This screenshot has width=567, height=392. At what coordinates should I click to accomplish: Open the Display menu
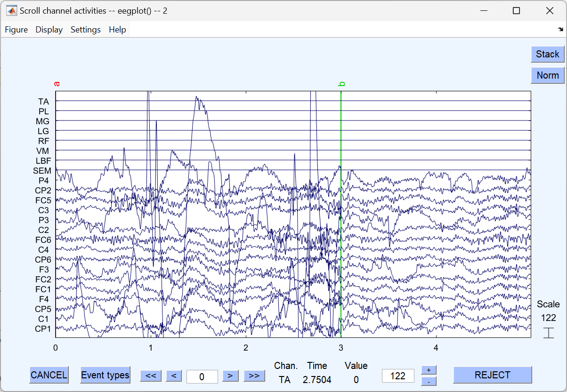click(49, 30)
